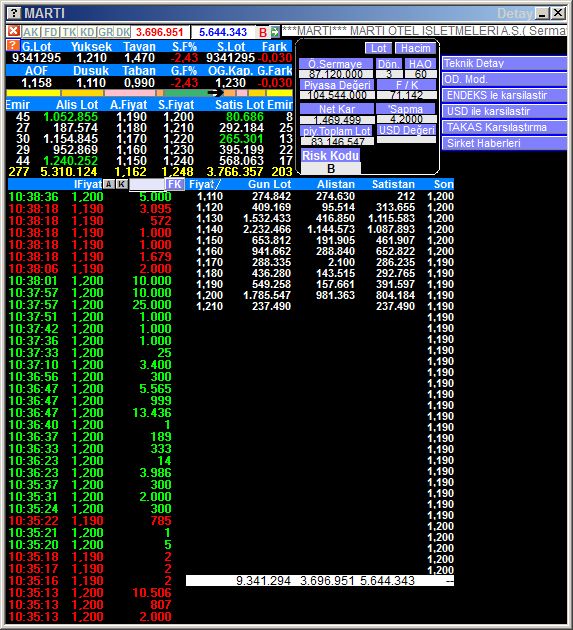Click the red X icon beside AK

tap(14, 31)
